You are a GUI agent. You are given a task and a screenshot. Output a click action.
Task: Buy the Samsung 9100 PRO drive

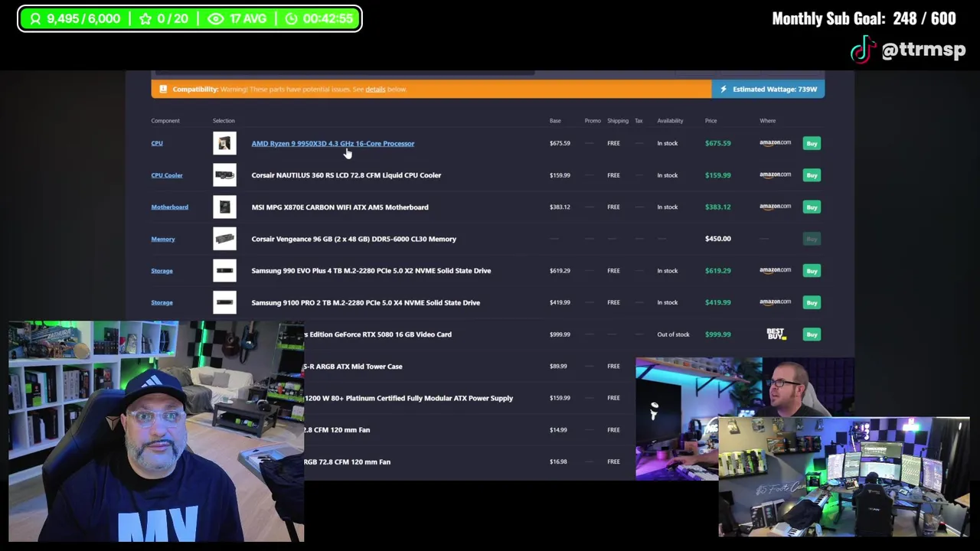(812, 302)
